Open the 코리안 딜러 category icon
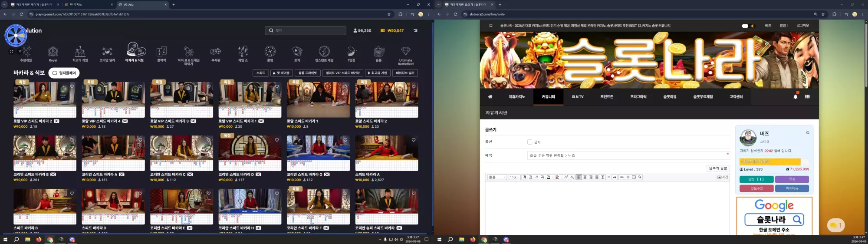Screen dimensions: 868x244 107,52
